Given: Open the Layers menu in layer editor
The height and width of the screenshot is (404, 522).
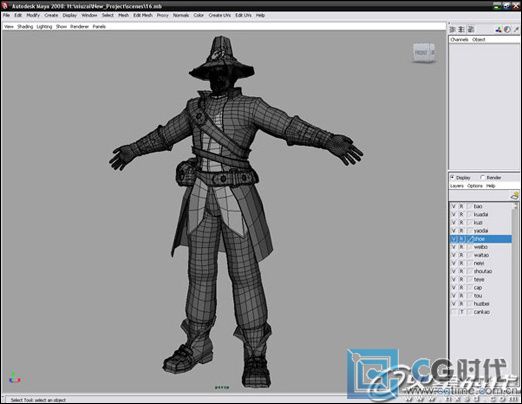Looking at the screenshot, I should (457, 186).
